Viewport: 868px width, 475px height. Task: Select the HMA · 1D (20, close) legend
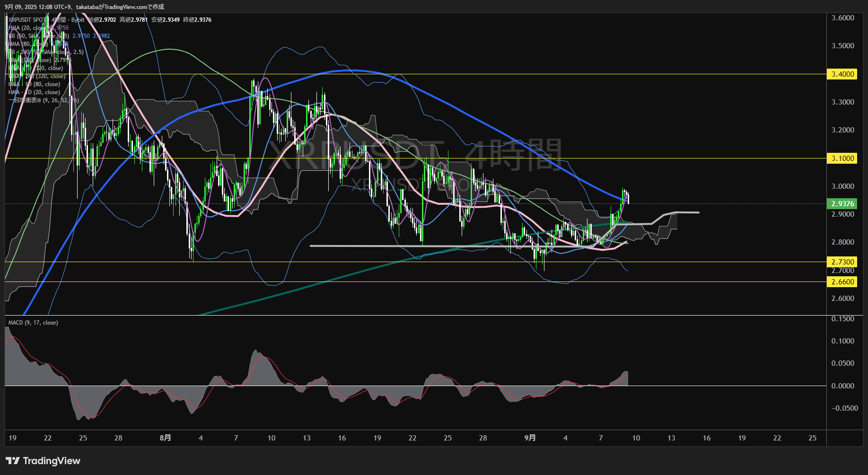[34, 92]
